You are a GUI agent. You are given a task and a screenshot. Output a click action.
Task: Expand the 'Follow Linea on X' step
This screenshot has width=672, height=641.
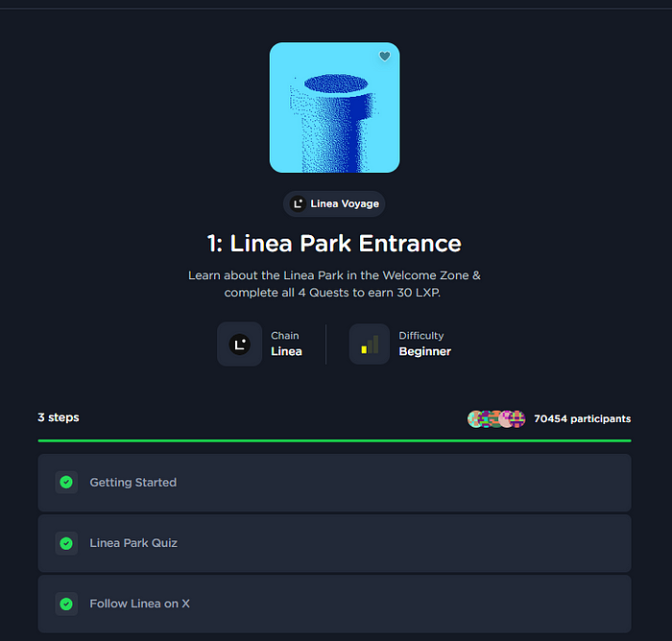pos(334,604)
